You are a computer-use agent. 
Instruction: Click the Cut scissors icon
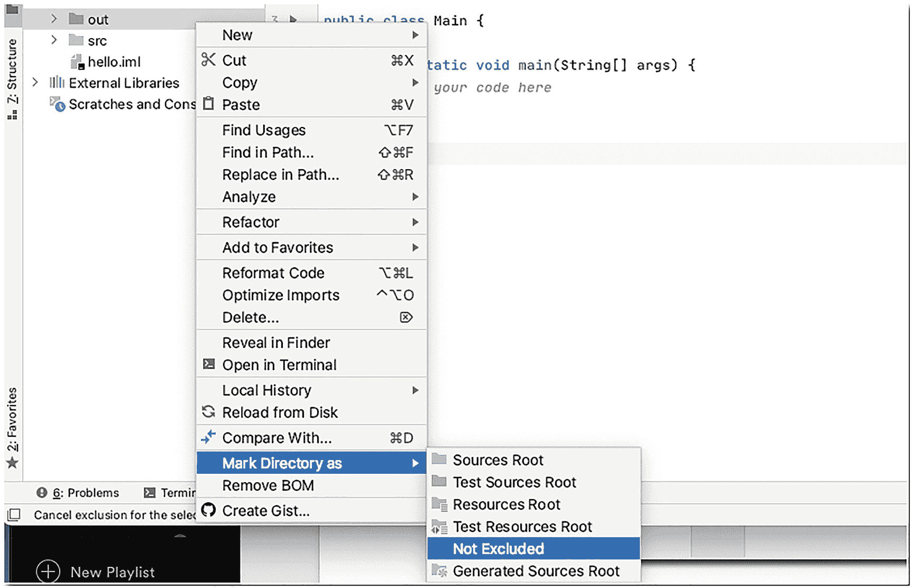tap(209, 60)
